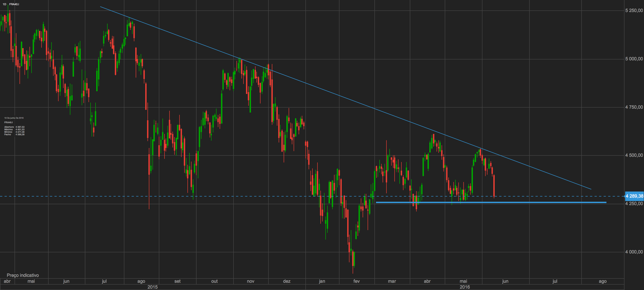The width and height of the screenshot is (644, 290).
Task: Click the 5 250,00 price axis label
Action: pos(634,10)
